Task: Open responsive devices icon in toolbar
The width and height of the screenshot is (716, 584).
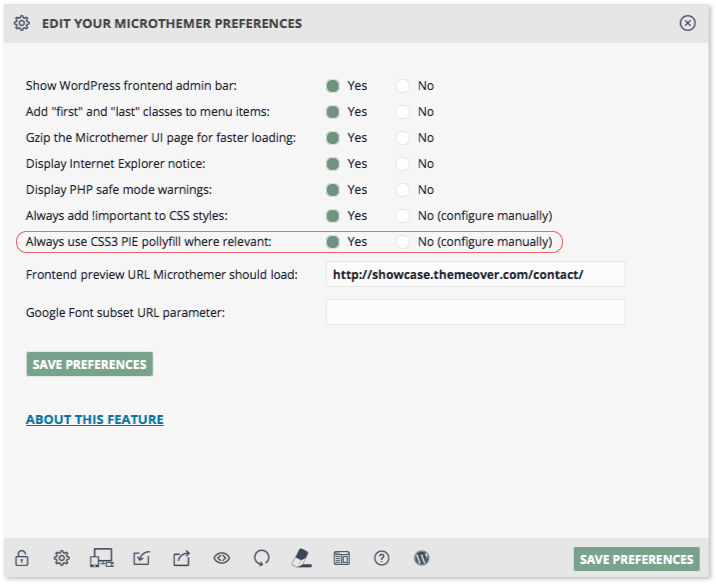Action: click(101, 558)
